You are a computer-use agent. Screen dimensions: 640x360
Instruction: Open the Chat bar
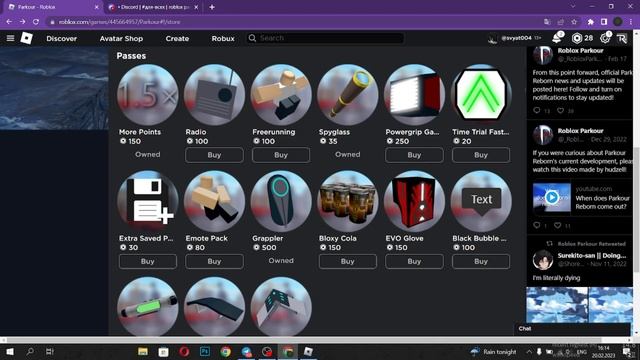[572, 329]
